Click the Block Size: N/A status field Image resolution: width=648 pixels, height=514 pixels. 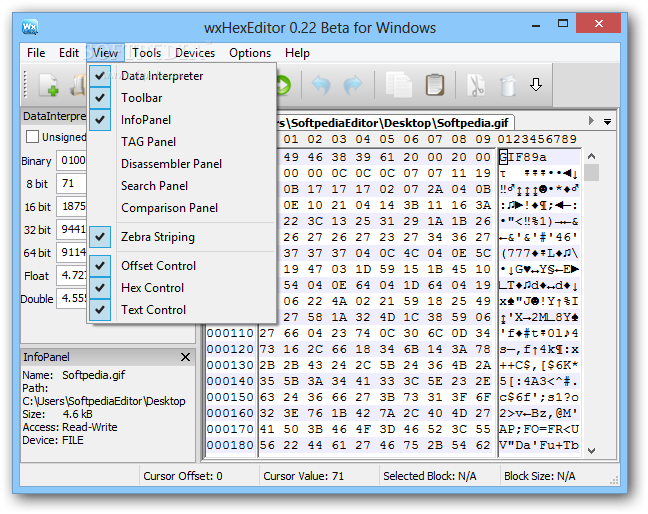pos(539,476)
